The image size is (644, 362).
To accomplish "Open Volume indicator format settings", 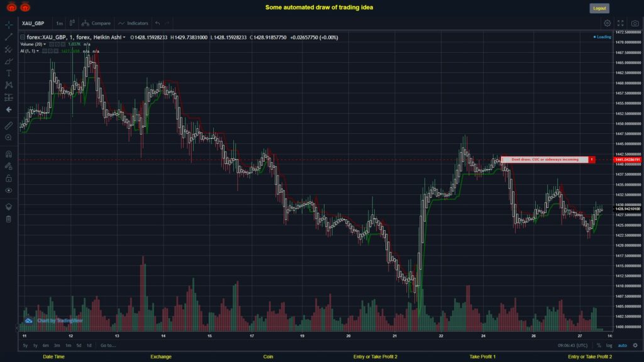I will point(57,45).
